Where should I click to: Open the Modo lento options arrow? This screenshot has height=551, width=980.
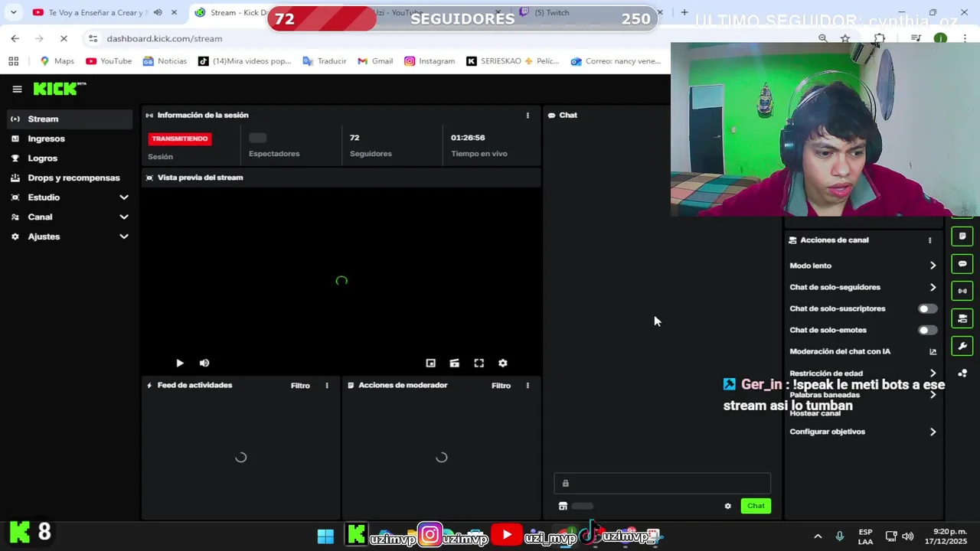(x=933, y=266)
